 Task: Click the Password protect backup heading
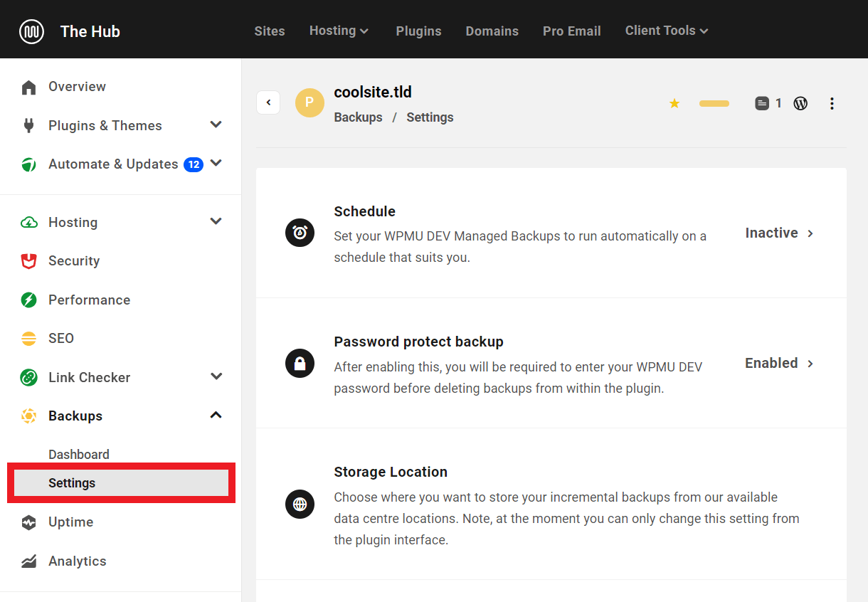[418, 342]
